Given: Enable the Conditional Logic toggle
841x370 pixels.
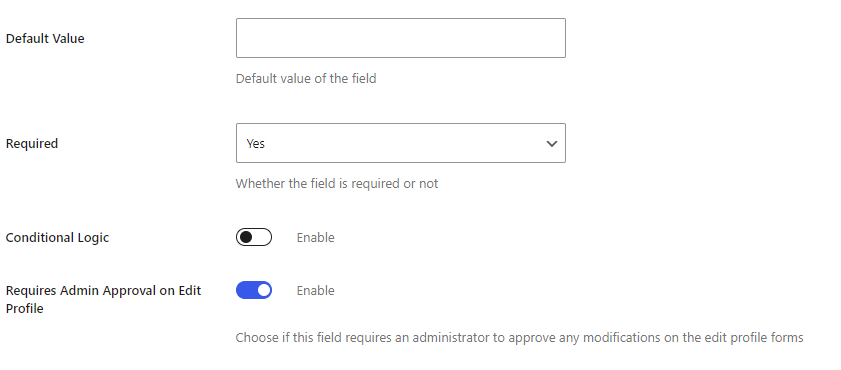Looking at the screenshot, I should point(254,237).
